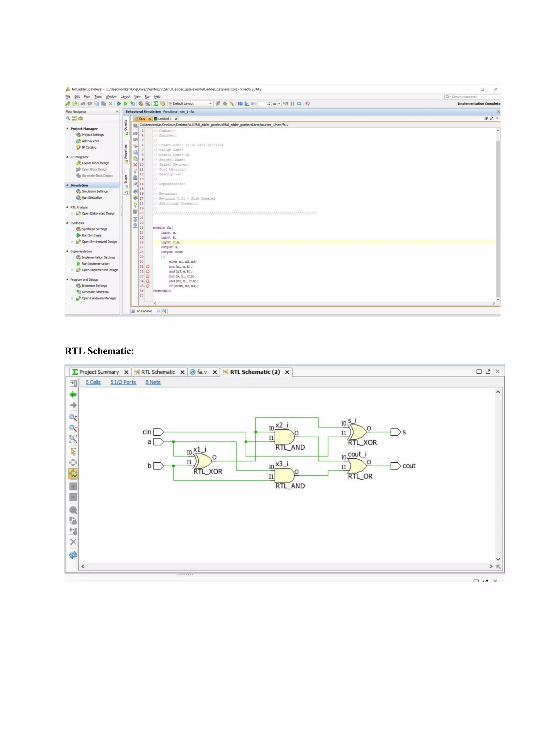
Task: Open the Tools menu
Action: click(98, 97)
